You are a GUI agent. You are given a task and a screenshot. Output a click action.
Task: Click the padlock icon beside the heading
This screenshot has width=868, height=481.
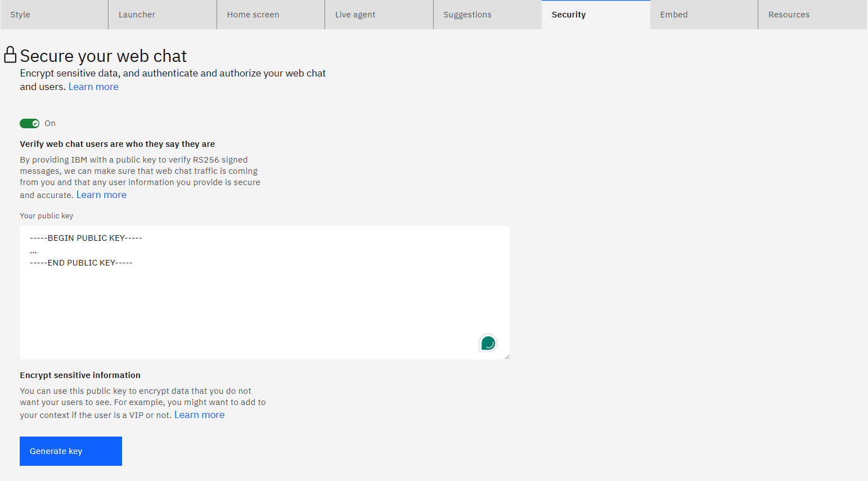[10, 55]
